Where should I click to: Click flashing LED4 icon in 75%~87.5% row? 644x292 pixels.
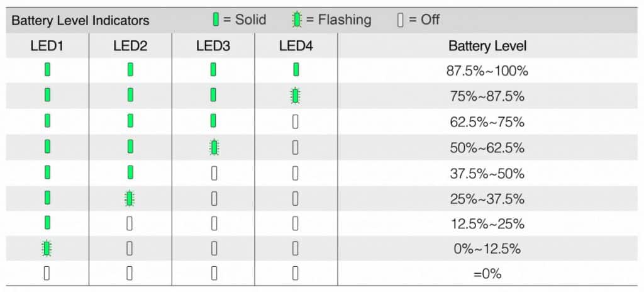pos(296,96)
